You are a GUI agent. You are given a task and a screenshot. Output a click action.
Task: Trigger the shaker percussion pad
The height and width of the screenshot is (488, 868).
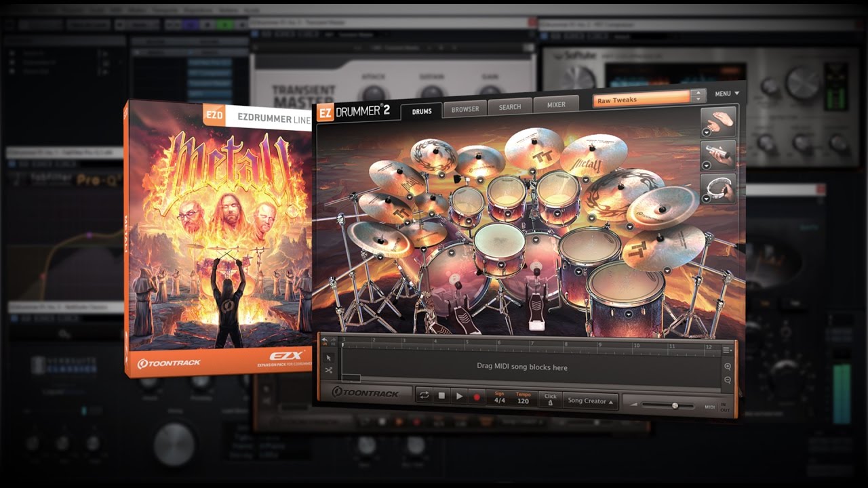point(719,155)
